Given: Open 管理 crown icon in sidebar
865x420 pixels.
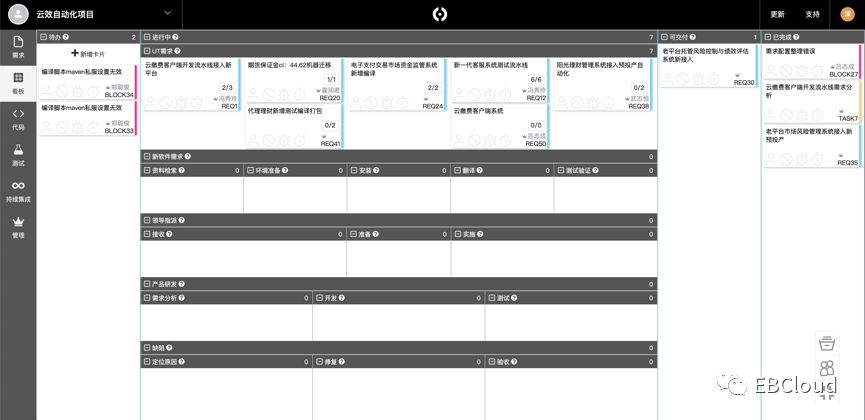Looking at the screenshot, I should tap(18, 226).
